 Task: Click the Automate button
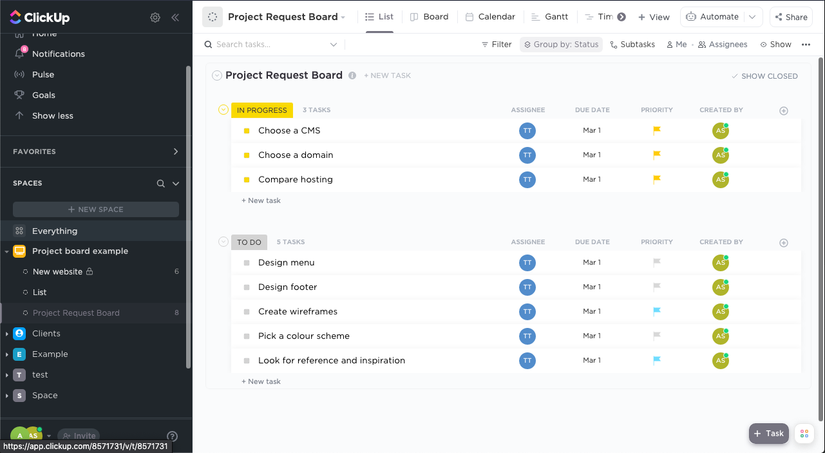(713, 17)
